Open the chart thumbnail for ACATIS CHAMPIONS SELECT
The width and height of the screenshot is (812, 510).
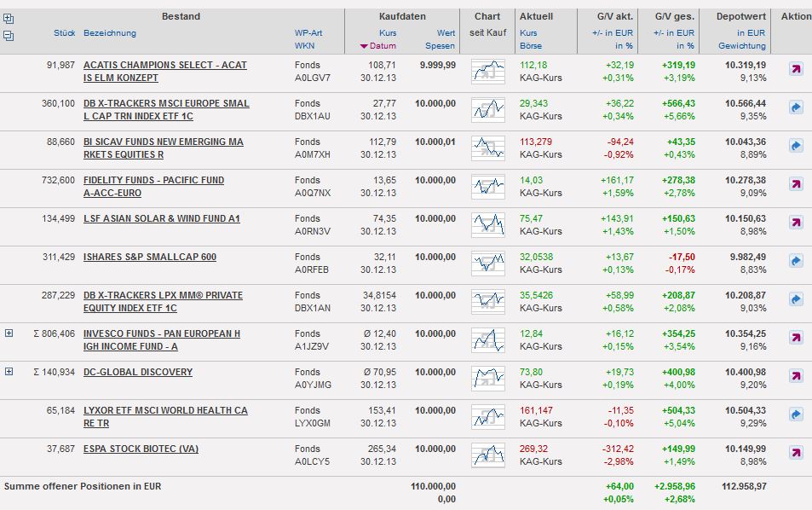(x=488, y=72)
